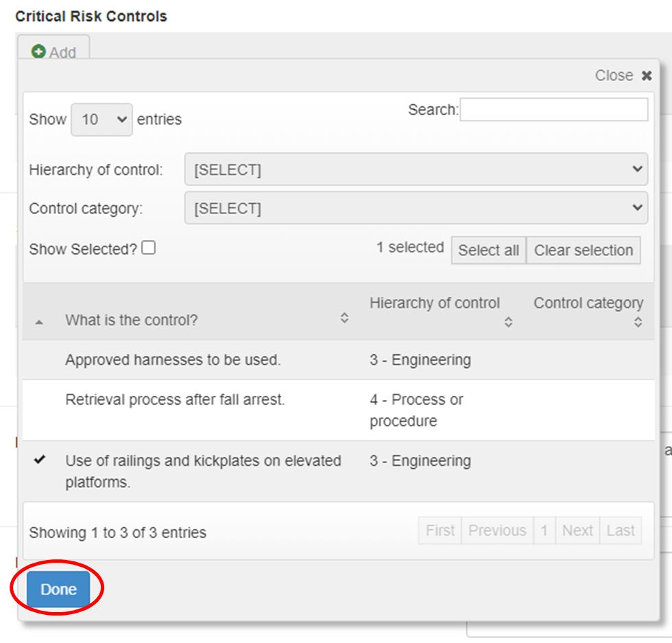Screen dimensions: 672x643
Task: Click sort arrows on 'What is the control?' column
Action: 344,318
